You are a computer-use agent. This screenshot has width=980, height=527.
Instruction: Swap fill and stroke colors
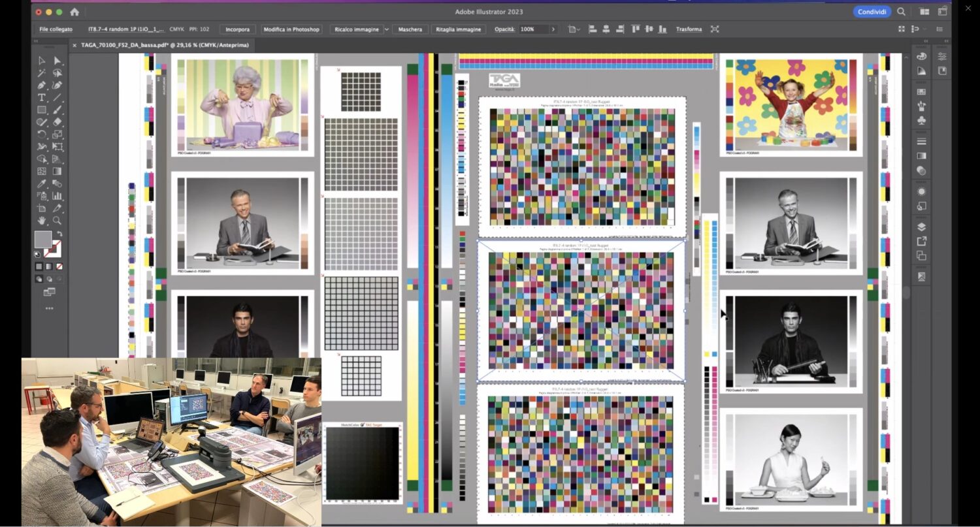(x=59, y=234)
